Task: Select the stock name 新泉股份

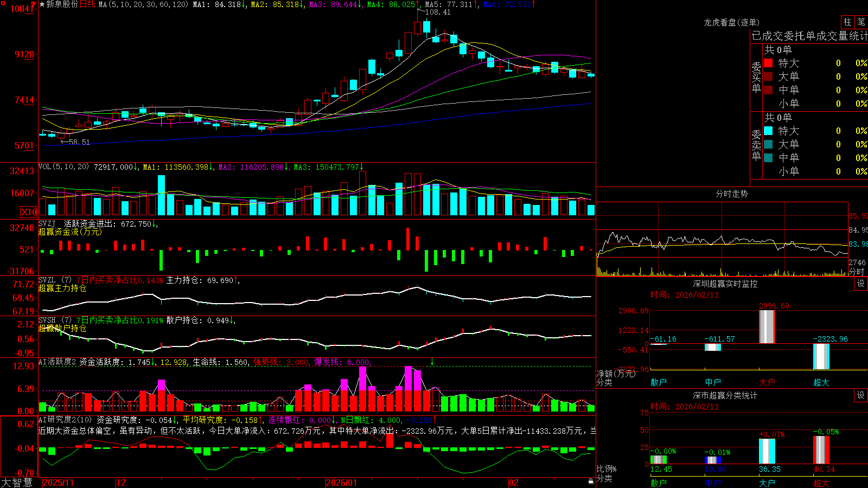Action: click(62, 4)
